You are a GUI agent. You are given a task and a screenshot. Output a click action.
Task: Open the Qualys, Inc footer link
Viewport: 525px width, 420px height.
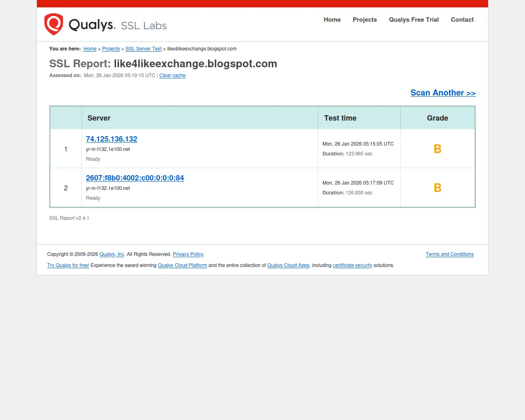(x=112, y=254)
